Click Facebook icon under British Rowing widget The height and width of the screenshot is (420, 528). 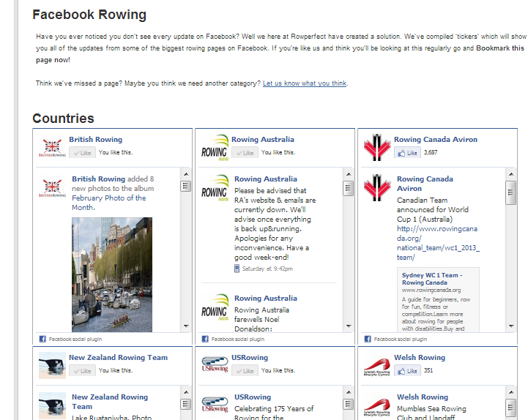(x=42, y=339)
